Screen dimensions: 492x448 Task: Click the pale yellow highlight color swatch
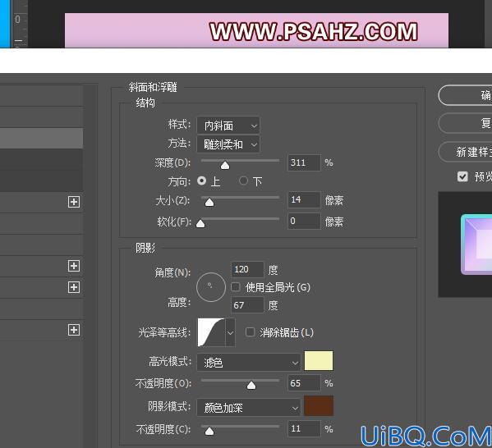[319, 361]
